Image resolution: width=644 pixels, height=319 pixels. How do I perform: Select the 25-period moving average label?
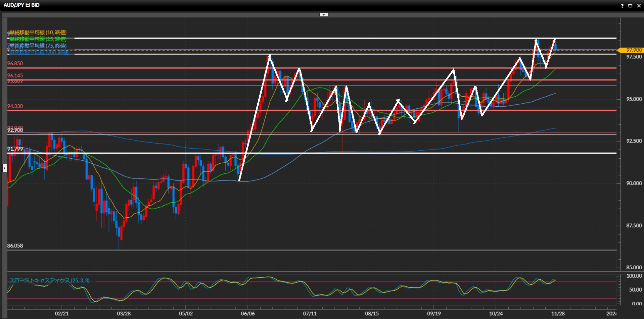point(38,39)
